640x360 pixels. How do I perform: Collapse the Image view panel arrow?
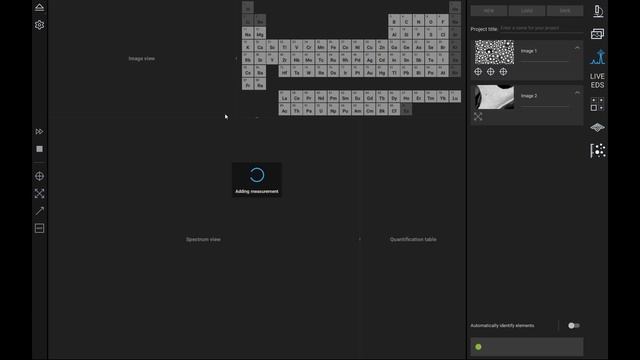coord(236,59)
